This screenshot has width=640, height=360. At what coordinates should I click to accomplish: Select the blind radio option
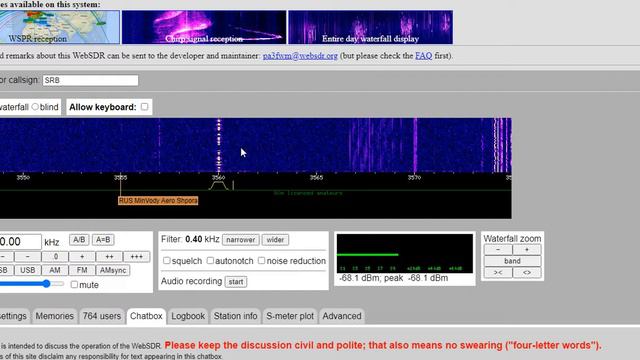[35, 107]
